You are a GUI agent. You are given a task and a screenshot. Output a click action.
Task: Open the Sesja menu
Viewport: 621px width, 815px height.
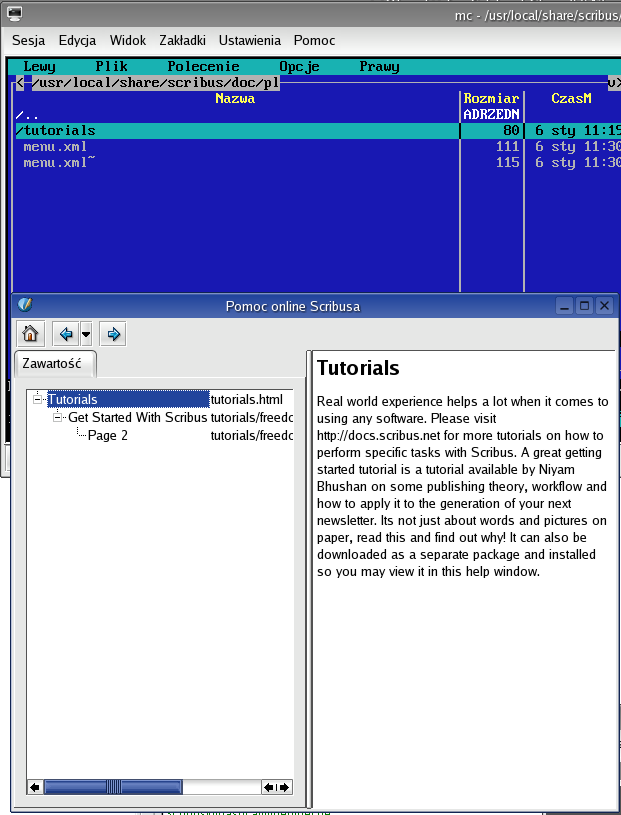[29, 40]
